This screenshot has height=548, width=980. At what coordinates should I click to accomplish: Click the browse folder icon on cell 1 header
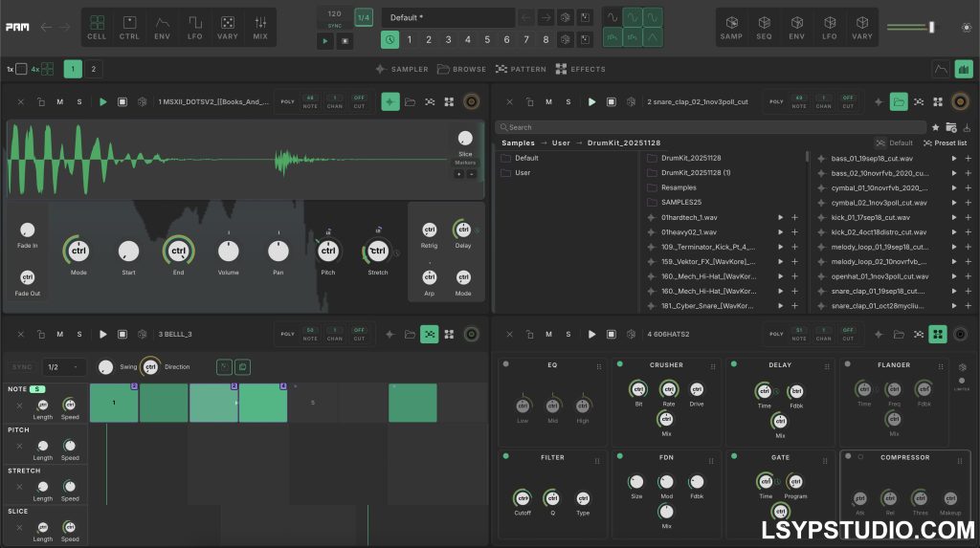click(410, 101)
